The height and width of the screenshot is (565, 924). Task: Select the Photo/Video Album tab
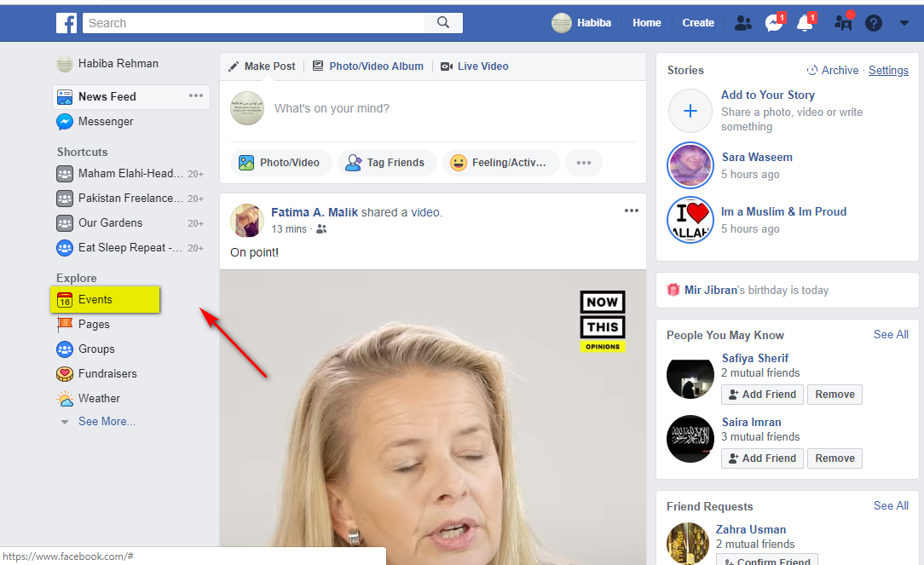[x=367, y=66]
